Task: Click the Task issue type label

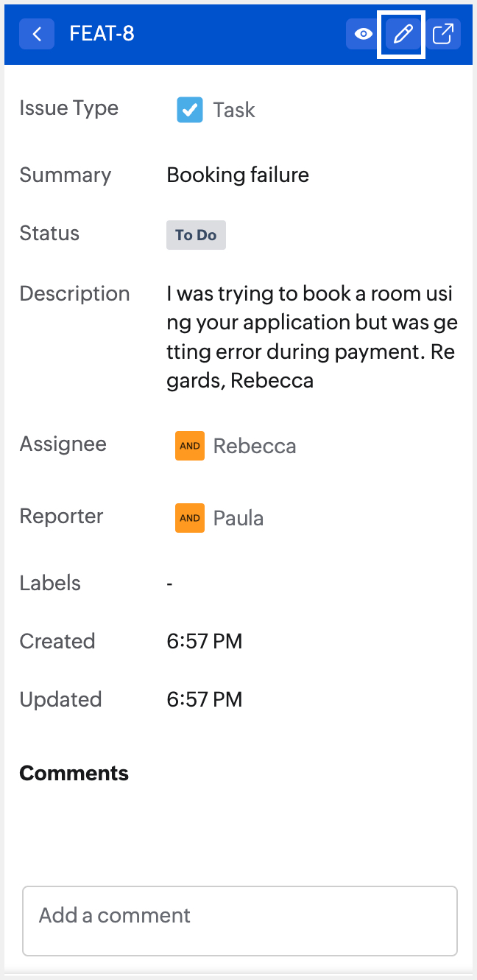Action: (x=234, y=110)
